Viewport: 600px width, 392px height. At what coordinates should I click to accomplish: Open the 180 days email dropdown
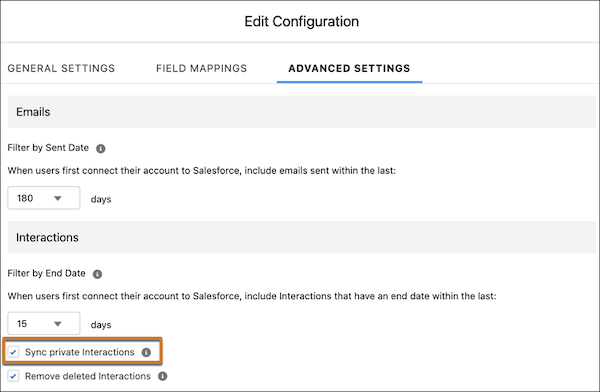pyautogui.click(x=44, y=198)
